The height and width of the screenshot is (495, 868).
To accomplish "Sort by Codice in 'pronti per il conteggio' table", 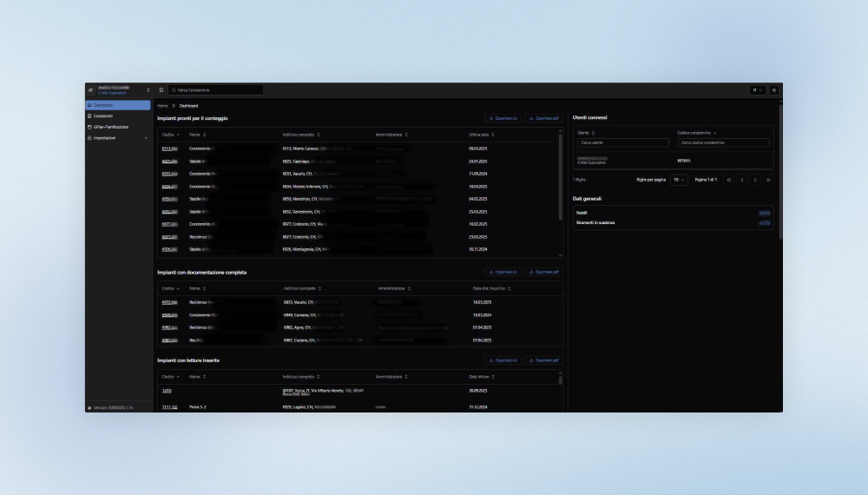I will click(x=170, y=135).
